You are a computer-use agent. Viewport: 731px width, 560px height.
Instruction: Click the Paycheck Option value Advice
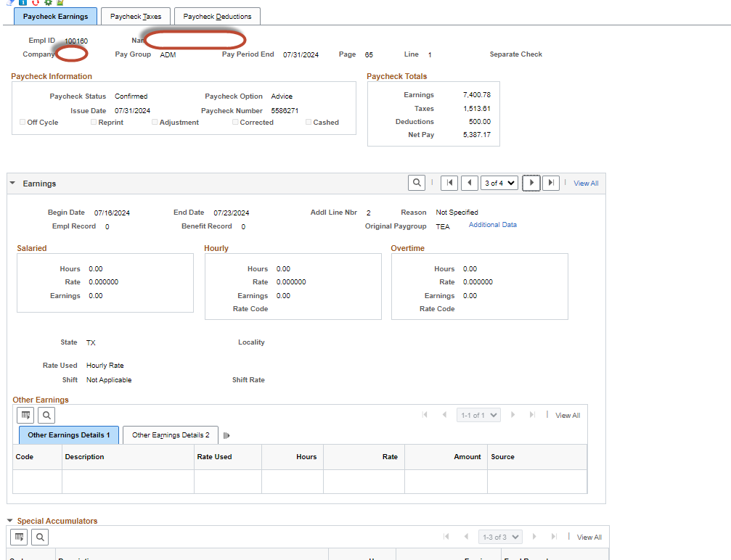(x=282, y=96)
